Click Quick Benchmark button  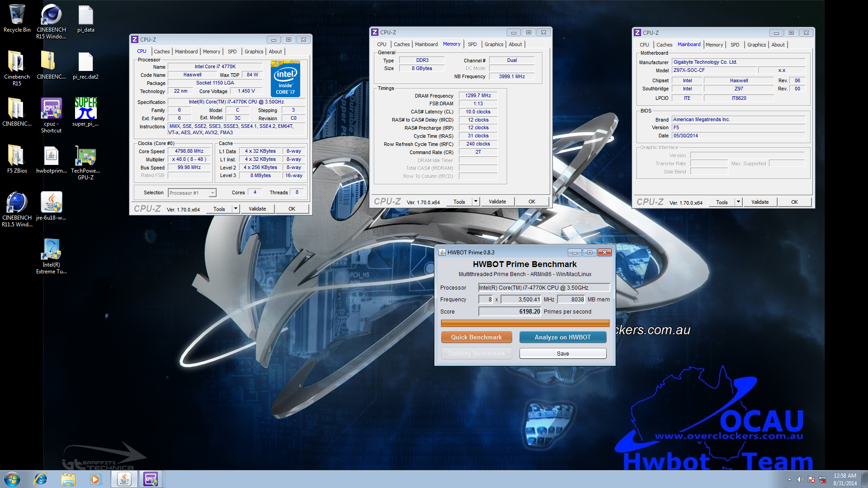(476, 337)
